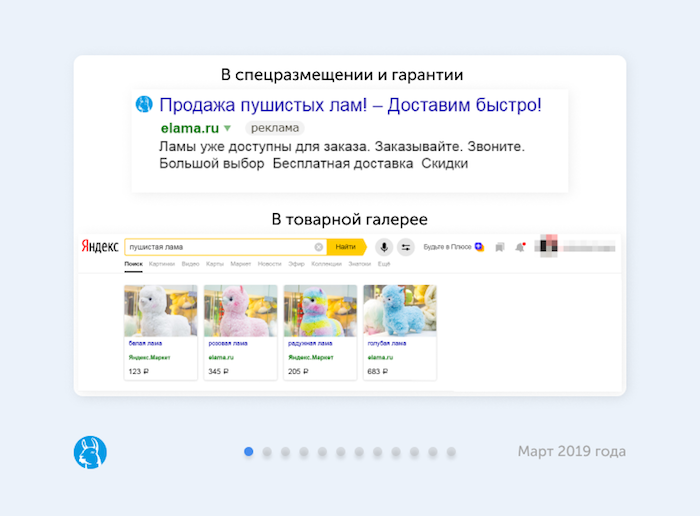Open the pink llama product image

pos(241,311)
